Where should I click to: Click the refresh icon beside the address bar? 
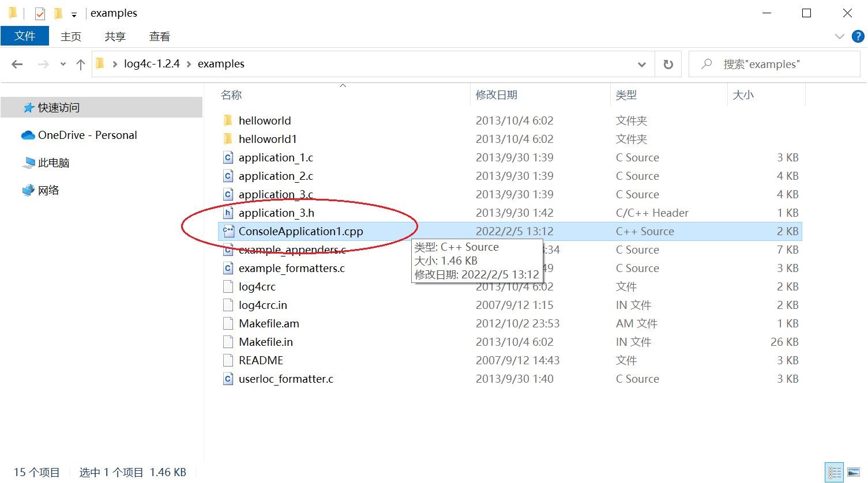(x=667, y=64)
